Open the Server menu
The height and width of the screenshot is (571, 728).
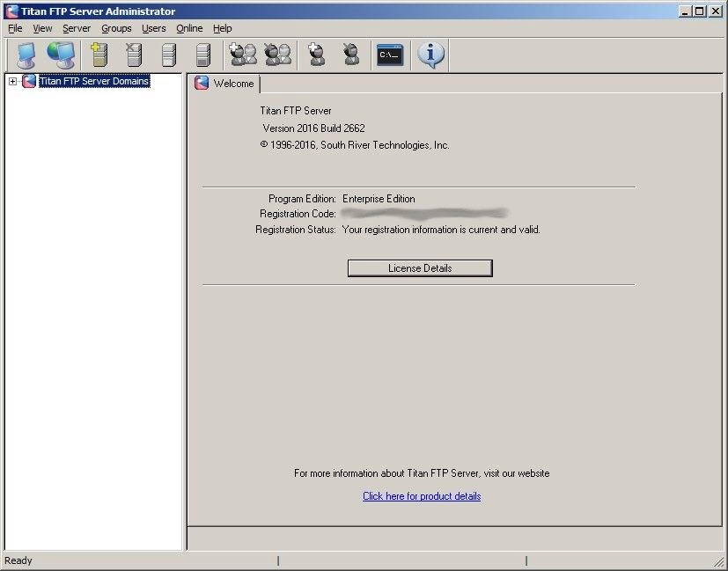coord(77,28)
